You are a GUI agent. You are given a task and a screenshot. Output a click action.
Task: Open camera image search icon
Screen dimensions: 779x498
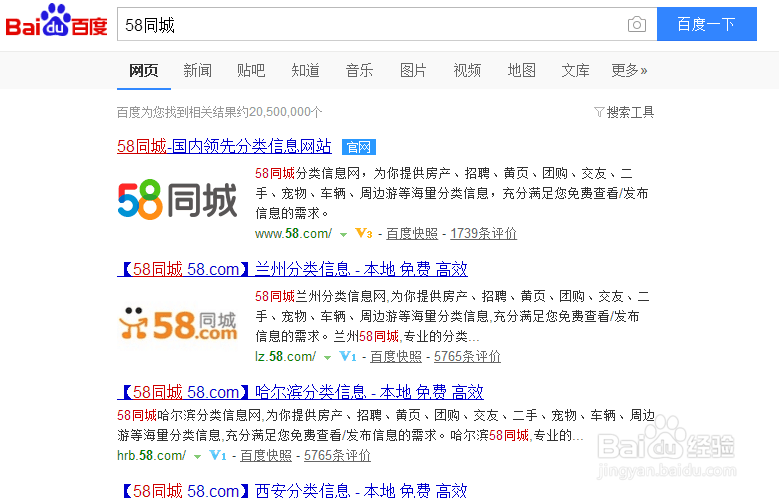(636, 24)
